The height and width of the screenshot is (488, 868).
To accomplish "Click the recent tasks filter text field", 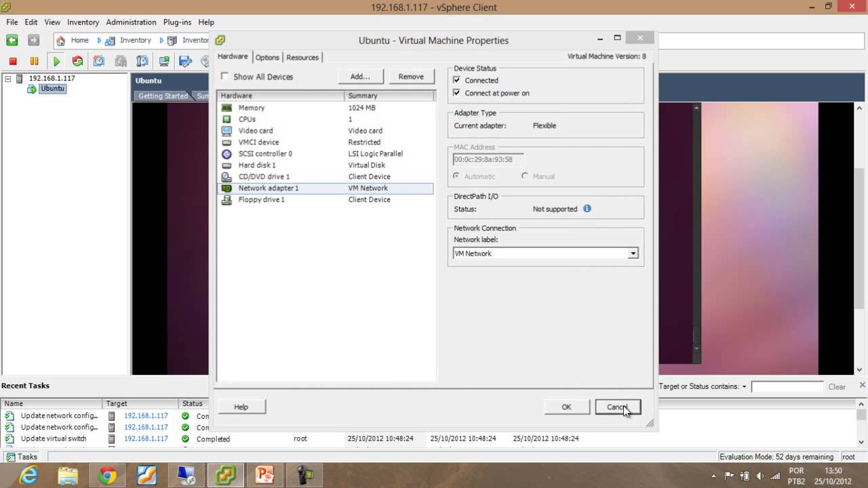I will (787, 387).
